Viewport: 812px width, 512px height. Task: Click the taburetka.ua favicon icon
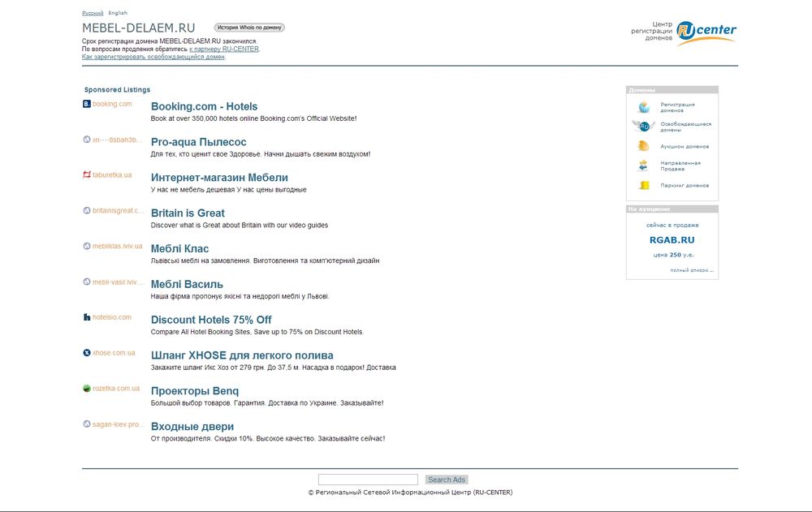coord(87,175)
